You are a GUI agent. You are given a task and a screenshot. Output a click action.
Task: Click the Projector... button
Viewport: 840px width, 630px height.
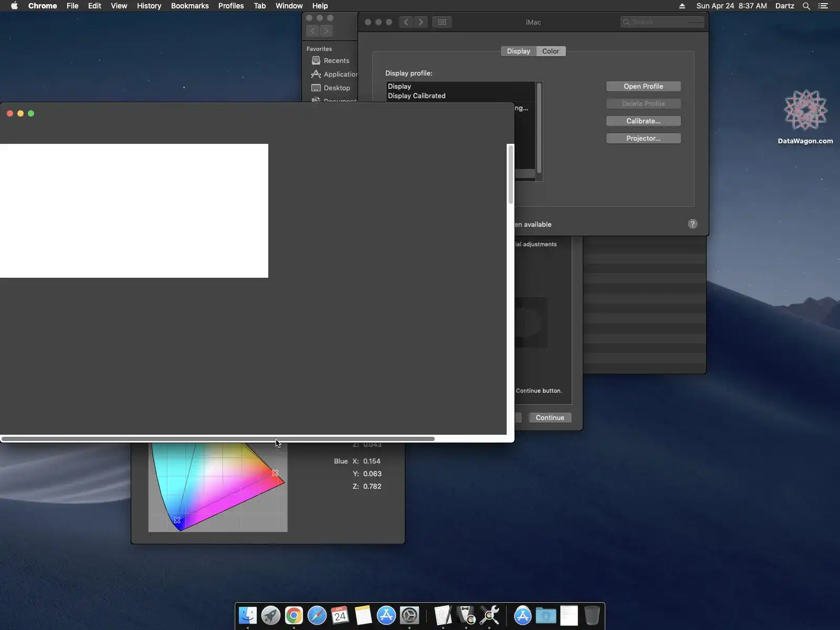click(644, 138)
